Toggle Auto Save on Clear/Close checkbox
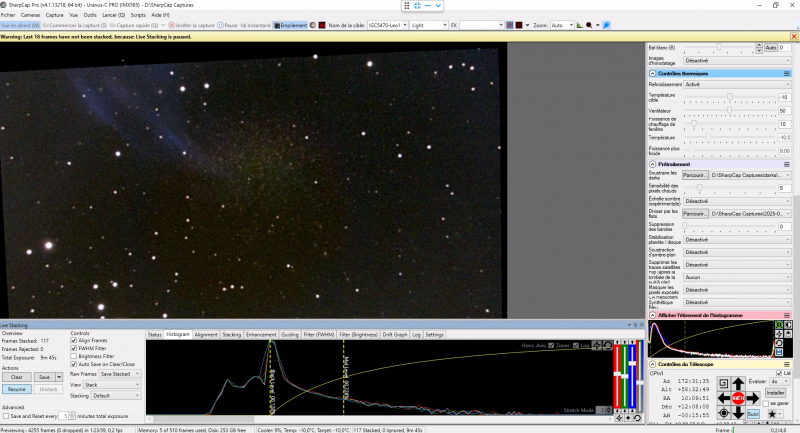The width and height of the screenshot is (800, 433). 73,364
